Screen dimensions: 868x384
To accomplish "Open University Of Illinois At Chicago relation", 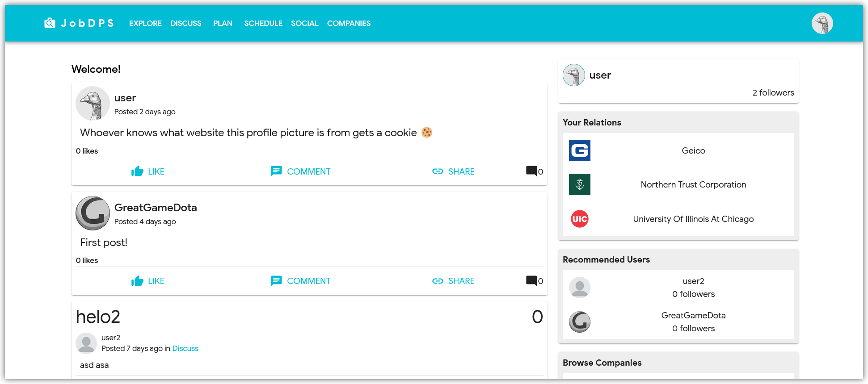I will pos(693,219).
